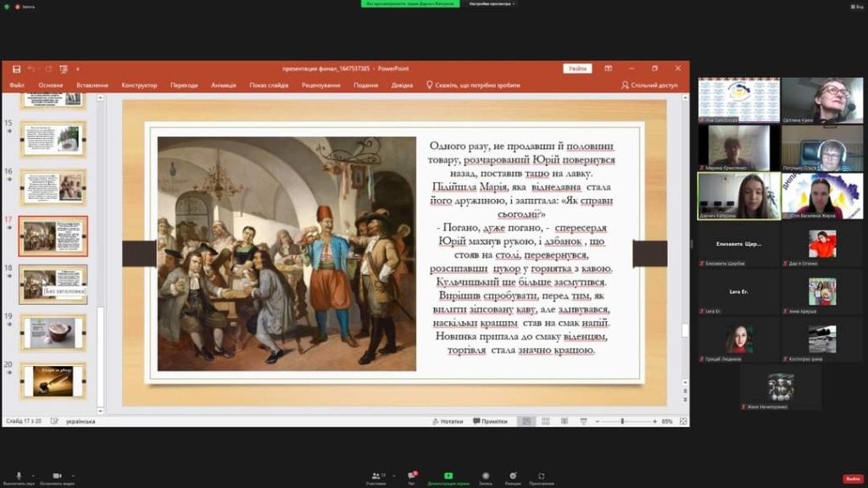868x488 pixels.
Task: Click the 'Скажіть, що потрібно зробити' search box
Action: (x=473, y=86)
